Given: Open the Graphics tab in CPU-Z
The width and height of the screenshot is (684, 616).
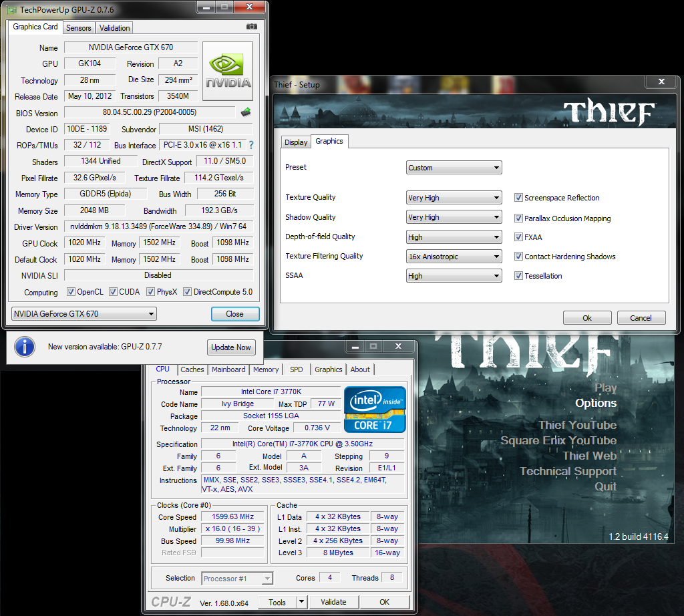Looking at the screenshot, I should (x=329, y=369).
